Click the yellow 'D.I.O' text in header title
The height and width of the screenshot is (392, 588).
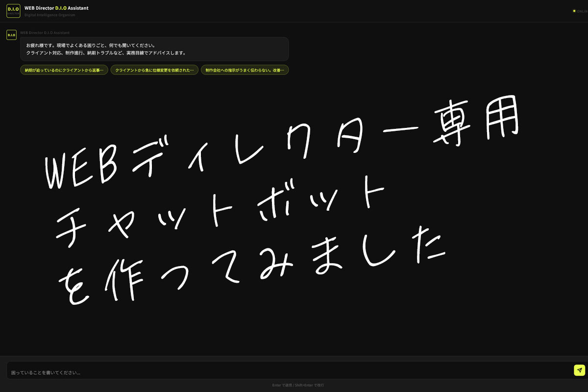61,8
